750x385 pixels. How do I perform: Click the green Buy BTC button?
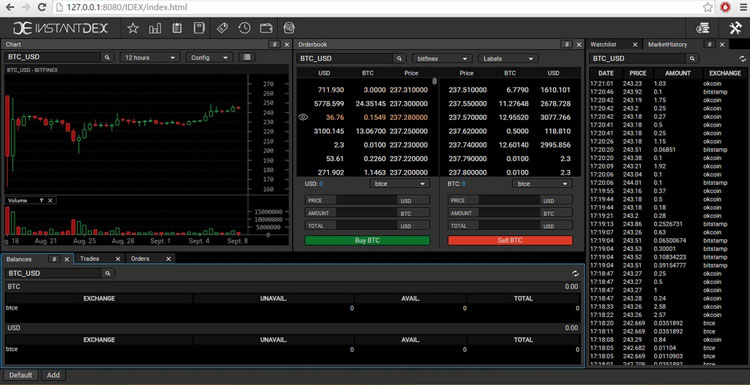click(367, 241)
